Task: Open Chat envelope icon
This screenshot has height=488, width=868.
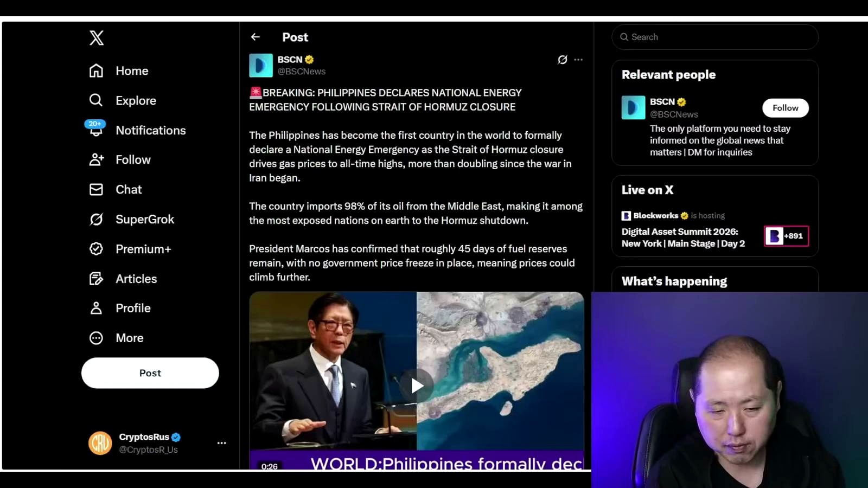Action: pyautogui.click(x=96, y=189)
